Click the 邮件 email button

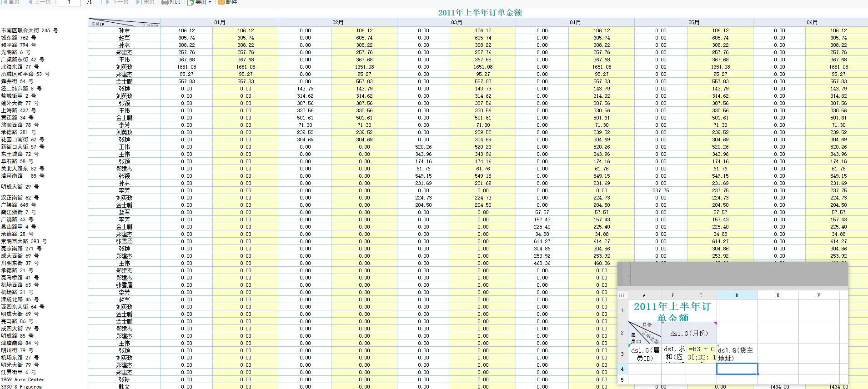click(x=227, y=2)
